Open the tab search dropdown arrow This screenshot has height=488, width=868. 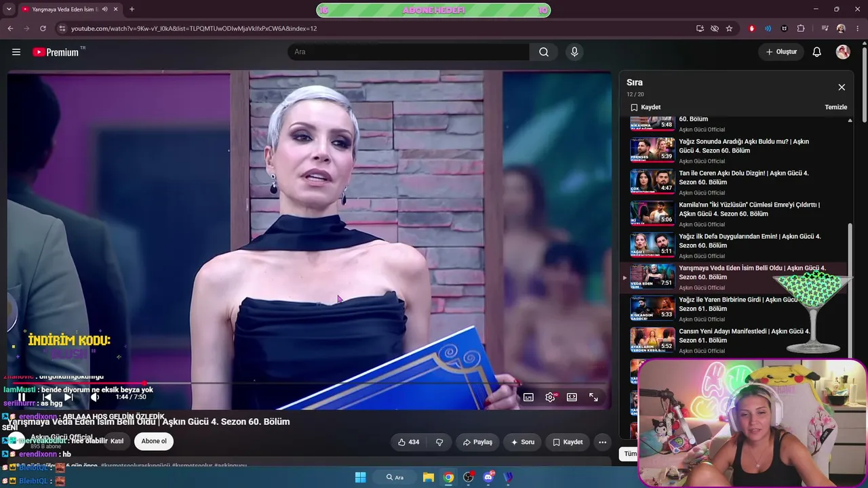pyautogui.click(x=9, y=9)
